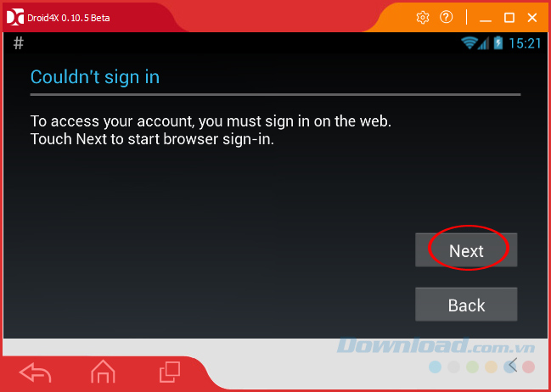Click the Couldn't sign in heading
The image size is (551, 392).
95,77
